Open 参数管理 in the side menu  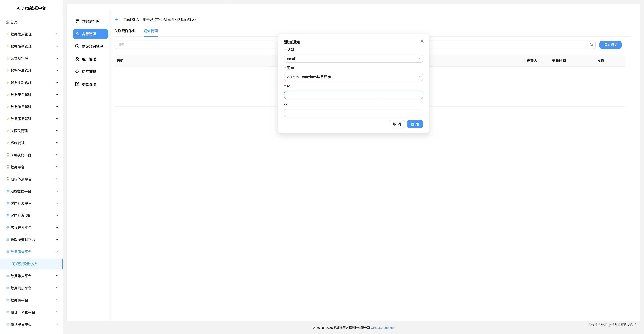pos(88,84)
